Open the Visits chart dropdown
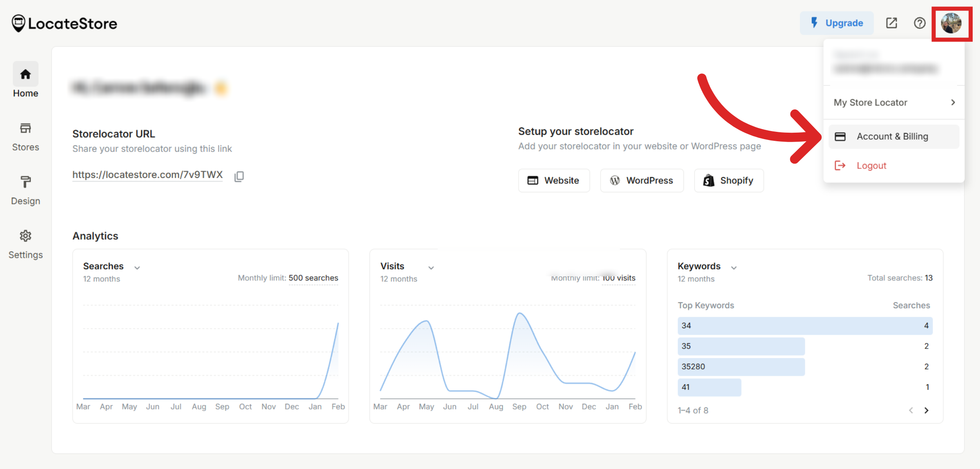 431,268
